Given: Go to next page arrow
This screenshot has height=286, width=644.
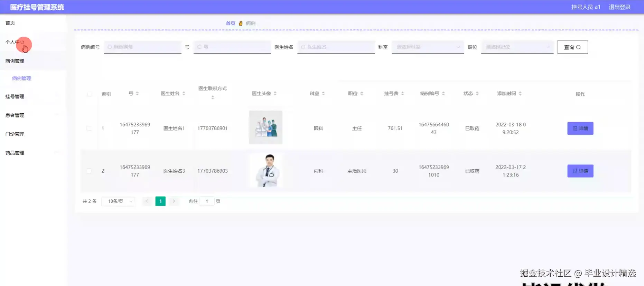Looking at the screenshot, I should [174, 201].
